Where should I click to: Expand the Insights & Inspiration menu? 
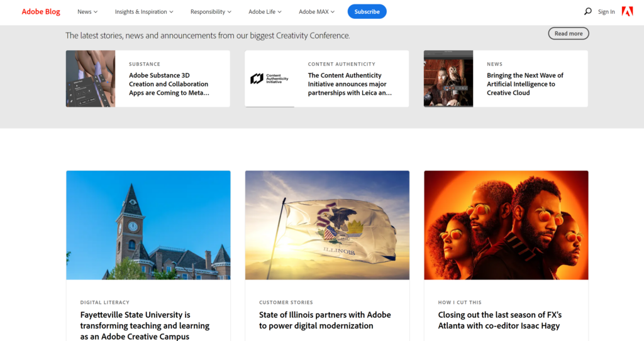point(144,11)
